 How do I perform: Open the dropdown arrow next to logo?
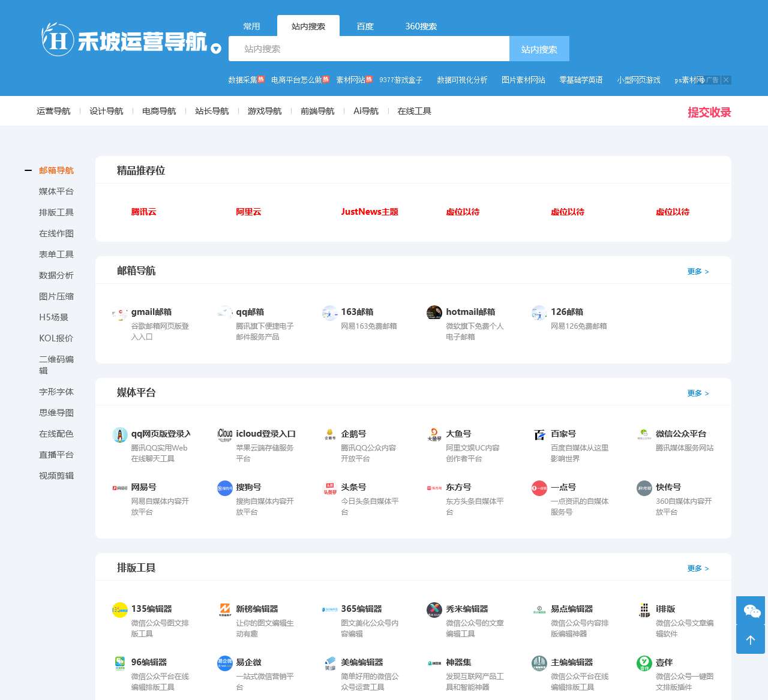click(216, 49)
